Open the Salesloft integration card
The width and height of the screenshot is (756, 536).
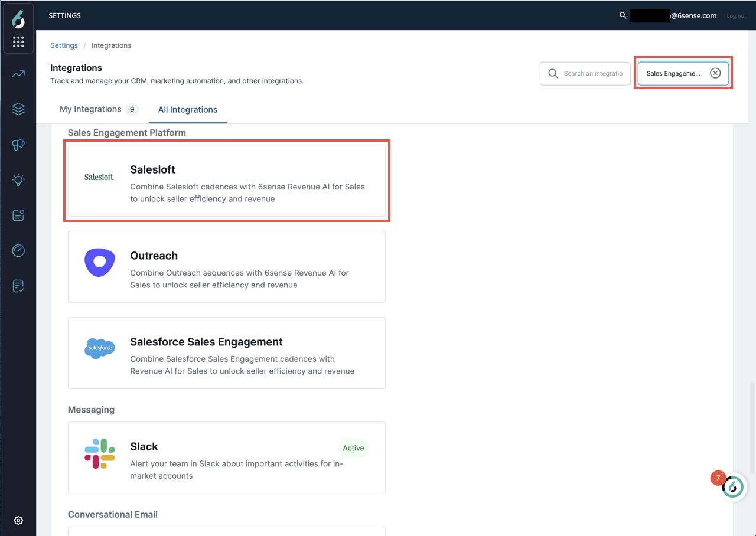[227, 181]
